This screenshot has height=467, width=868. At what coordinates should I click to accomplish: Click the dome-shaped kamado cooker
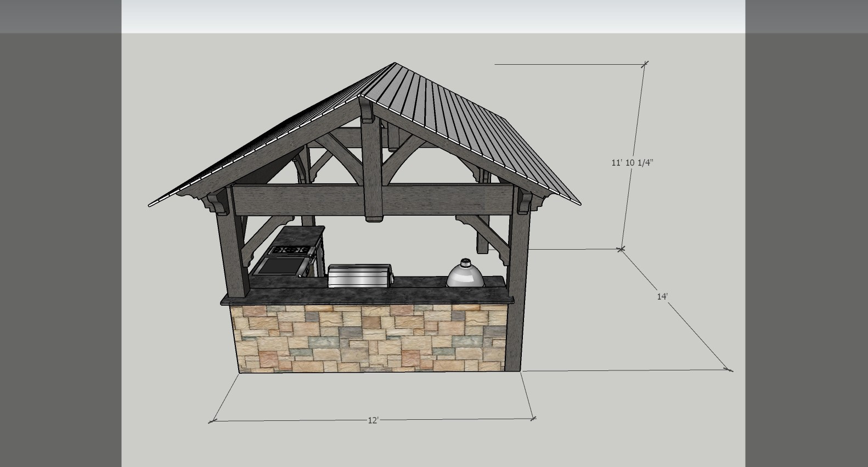[466, 273]
